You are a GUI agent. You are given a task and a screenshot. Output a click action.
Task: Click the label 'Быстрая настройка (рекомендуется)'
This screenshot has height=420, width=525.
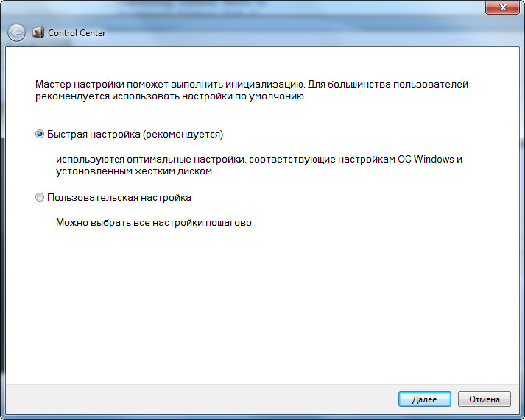click(135, 135)
